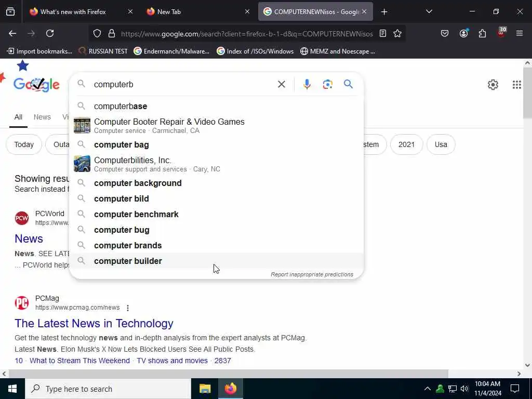Open the Pocket save icon
Viewport: 532px width, 399px height.
[x=445, y=33]
